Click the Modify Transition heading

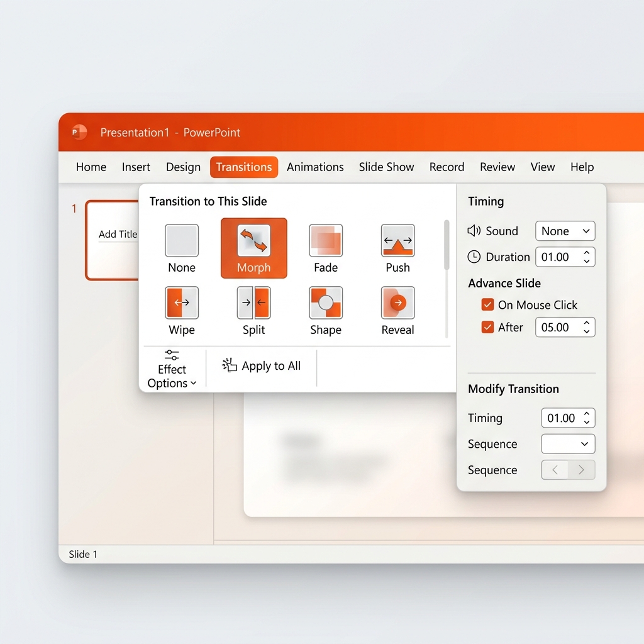pyautogui.click(x=513, y=389)
